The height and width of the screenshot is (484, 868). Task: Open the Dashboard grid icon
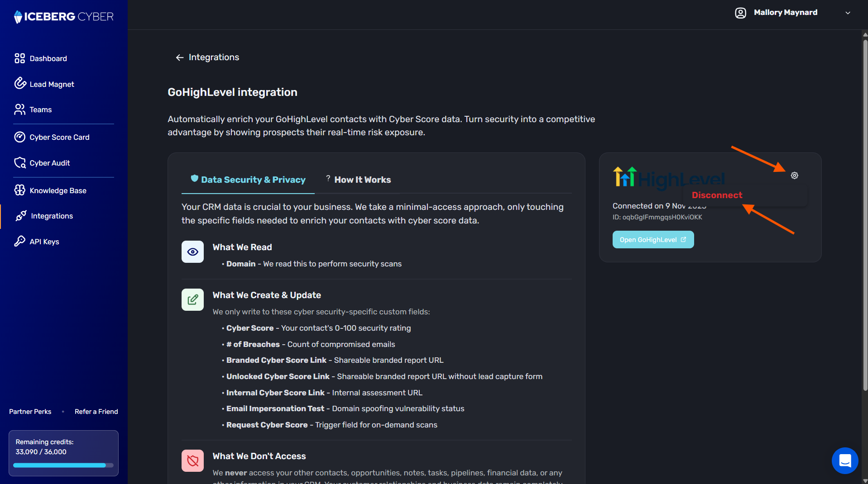pyautogui.click(x=19, y=58)
